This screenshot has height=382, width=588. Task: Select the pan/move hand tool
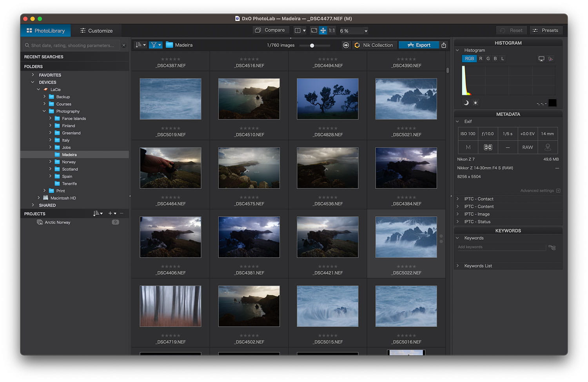[x=323, y=31]
